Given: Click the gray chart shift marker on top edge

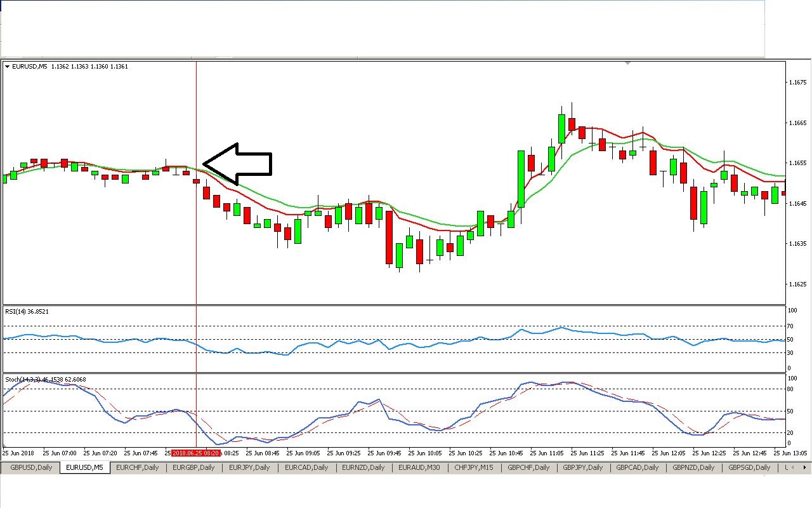Looking at the screenshot, I should 627,63.
